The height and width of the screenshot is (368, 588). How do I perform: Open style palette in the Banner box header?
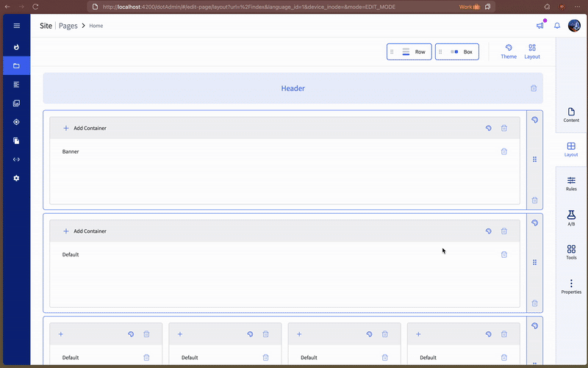pyautogui.click(x=489, y=128)
